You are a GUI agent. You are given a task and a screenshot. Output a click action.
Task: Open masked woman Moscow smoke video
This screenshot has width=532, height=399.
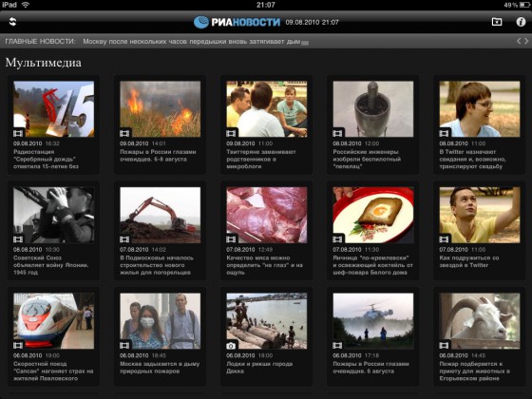pos(161,321)
